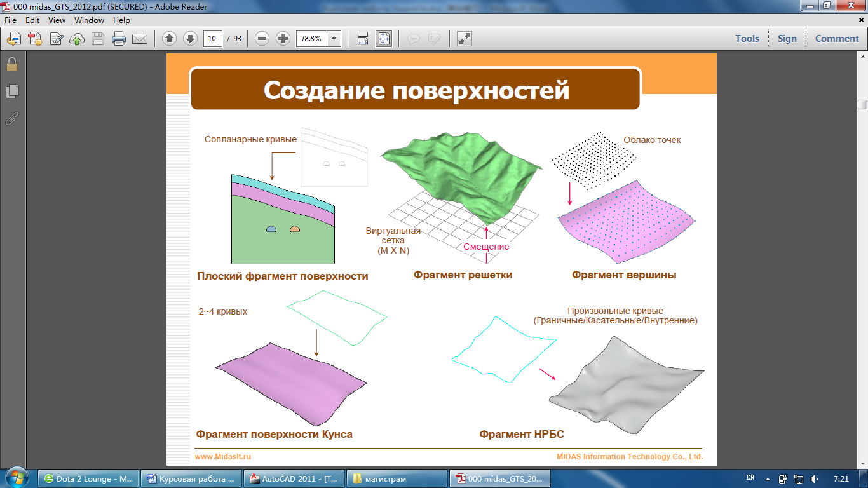Image resolution: width=868 pixels, height=488 pixels.
Task: Open the Page Thumbnails panel
Action: coord(12,91)
